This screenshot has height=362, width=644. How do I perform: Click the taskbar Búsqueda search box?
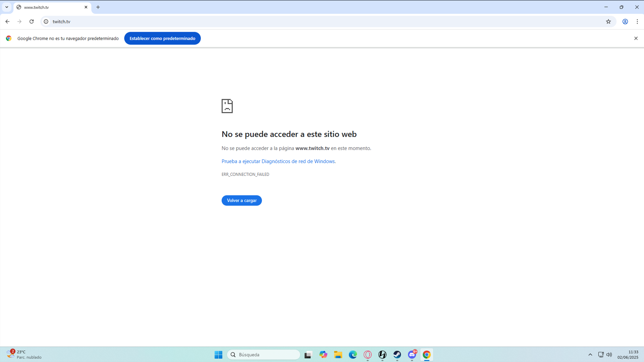click(263, 355)
